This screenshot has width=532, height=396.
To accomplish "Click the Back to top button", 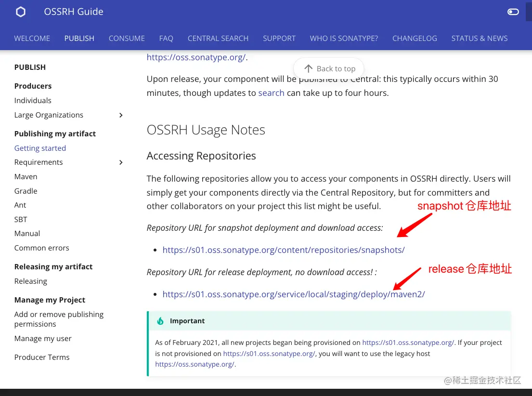I will pos(329,68).
